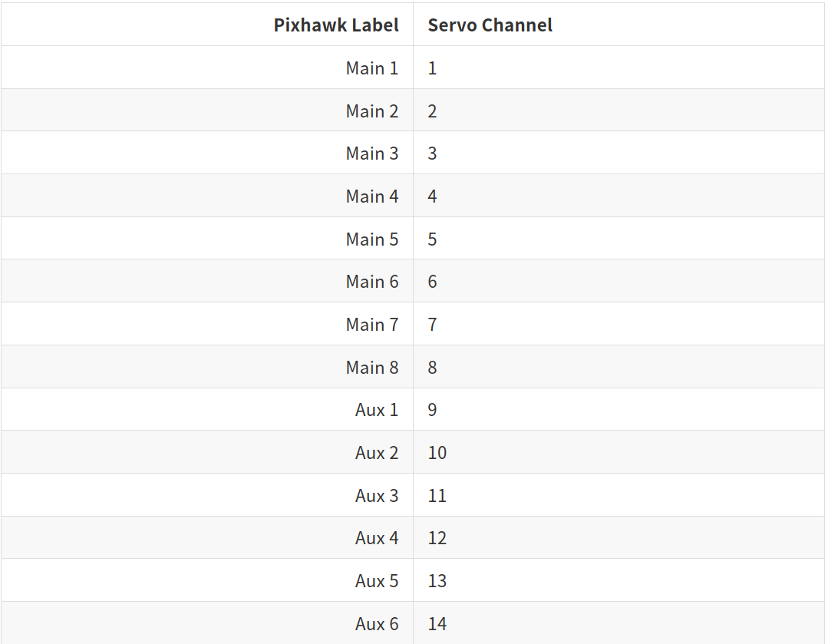Click servo channel value 14

click(437, 624)
